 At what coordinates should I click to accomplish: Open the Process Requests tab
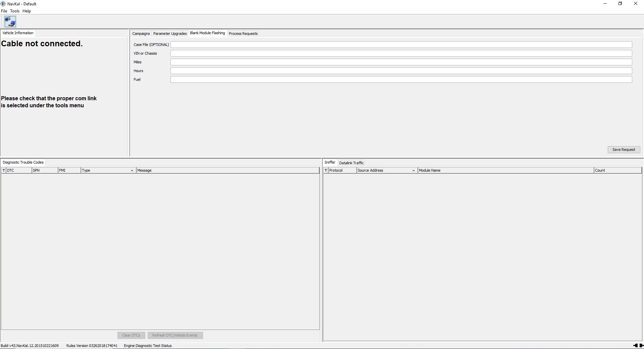pos(243,34)
